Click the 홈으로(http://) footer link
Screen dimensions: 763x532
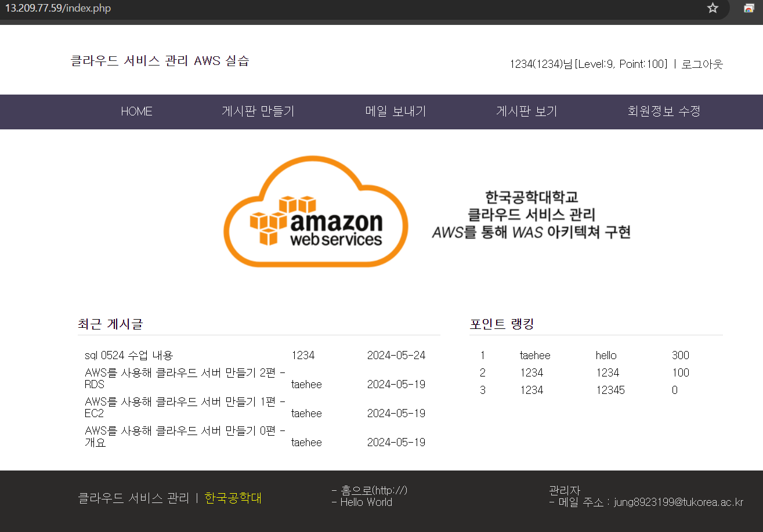(x=374, y=490)
